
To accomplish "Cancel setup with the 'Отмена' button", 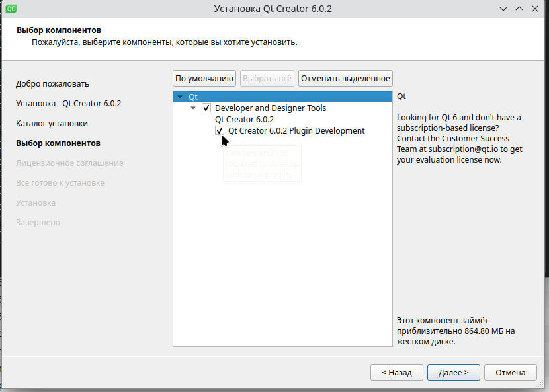I will [x=510, y=373].
